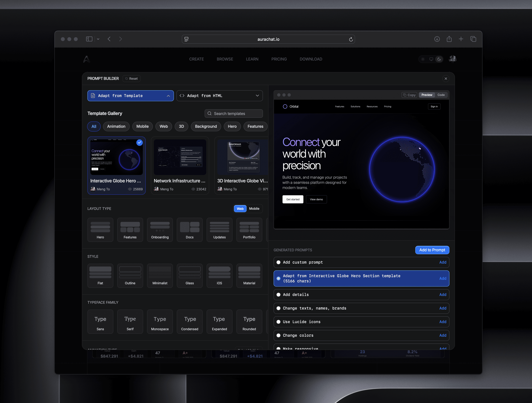
Task: Select the dark theme moon icon
Action: pyautogui.click(x=439, y=59)
